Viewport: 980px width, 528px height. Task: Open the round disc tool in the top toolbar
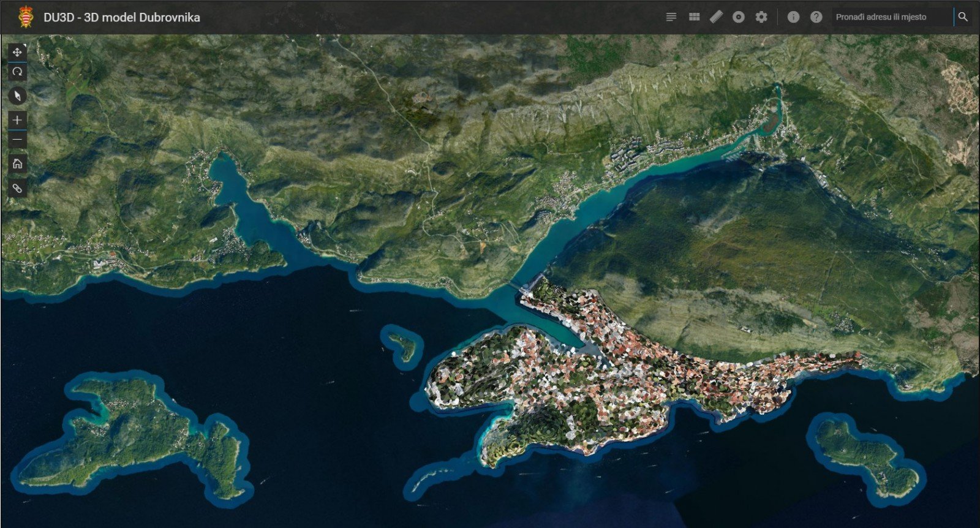click(739, 17)
